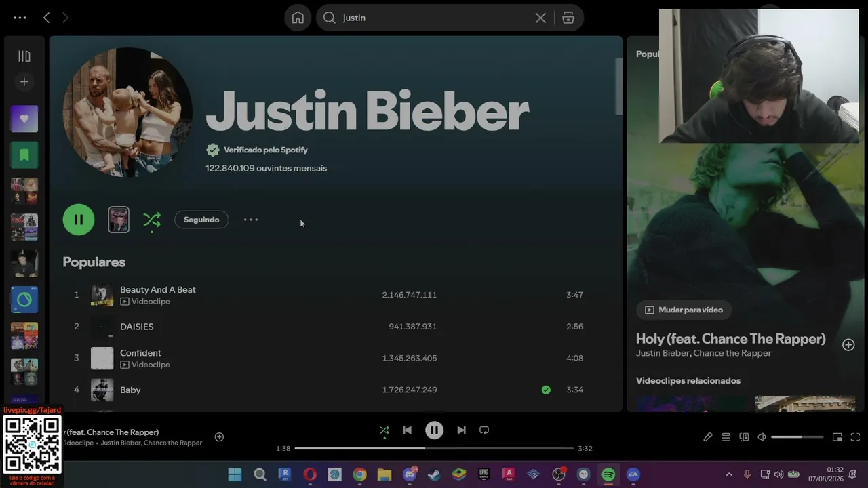Clear the search text with X
This screenshot has height=488, width=868.
tap(540, 18)
